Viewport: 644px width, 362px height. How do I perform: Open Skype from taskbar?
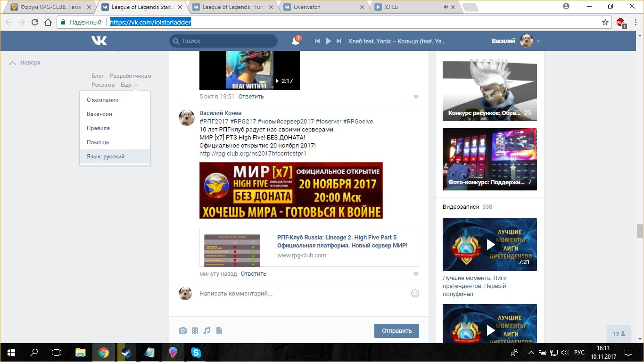(196, 352)
